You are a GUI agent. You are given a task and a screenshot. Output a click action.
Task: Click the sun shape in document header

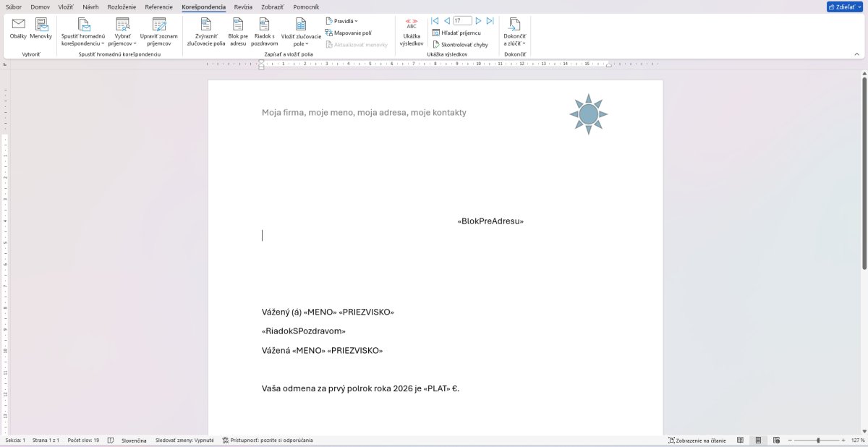589,114
